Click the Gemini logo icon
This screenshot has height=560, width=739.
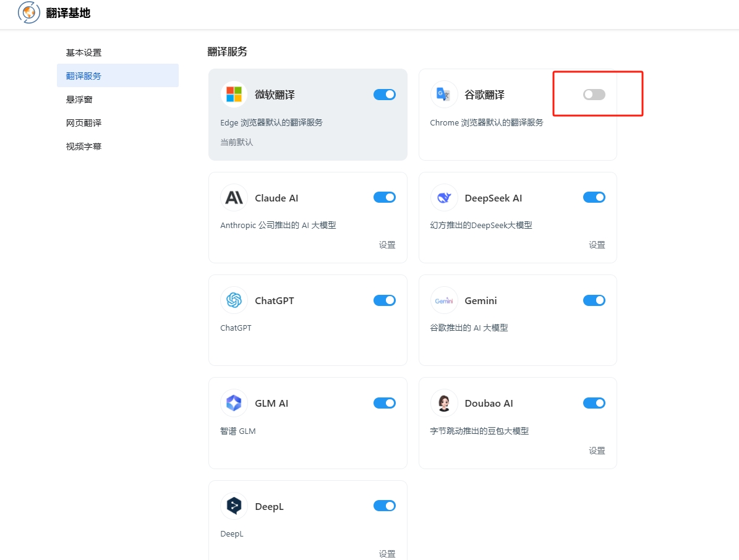pos(444,300)
